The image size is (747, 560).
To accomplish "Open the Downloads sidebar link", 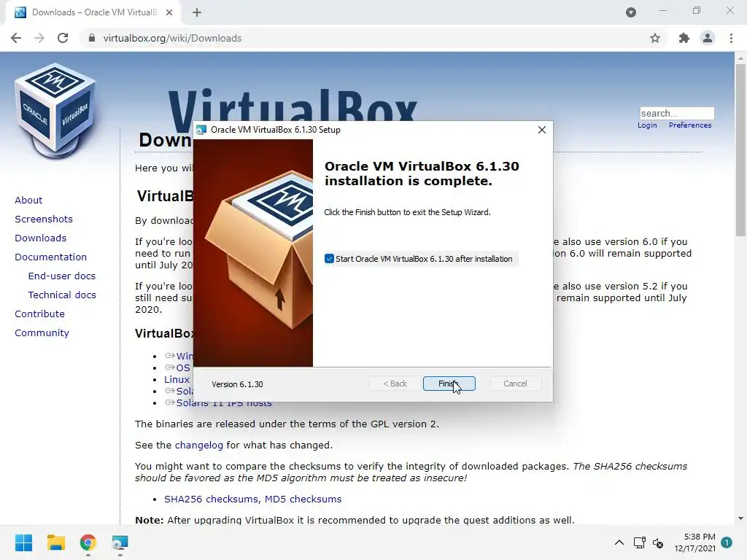I will (x=41, y=238).
